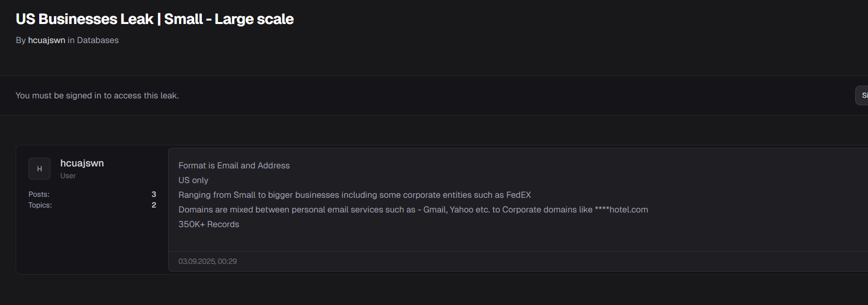Click the Posts count label

coord(39,194)
